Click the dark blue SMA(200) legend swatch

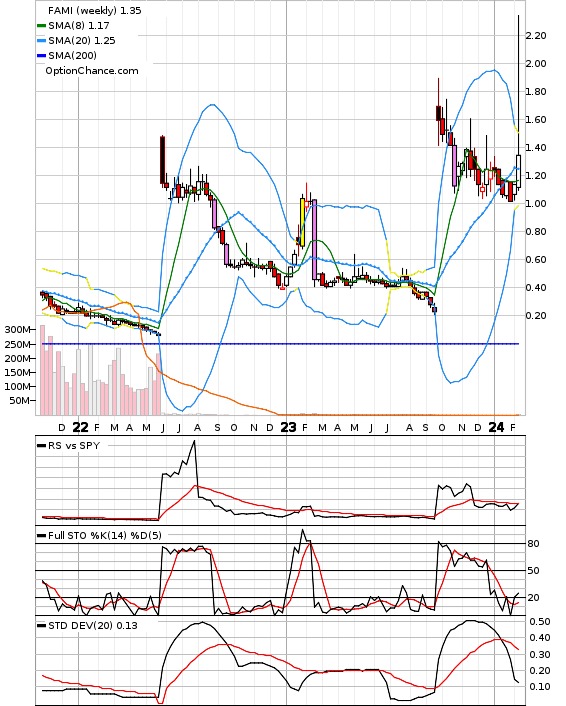(x=41, y=56)
